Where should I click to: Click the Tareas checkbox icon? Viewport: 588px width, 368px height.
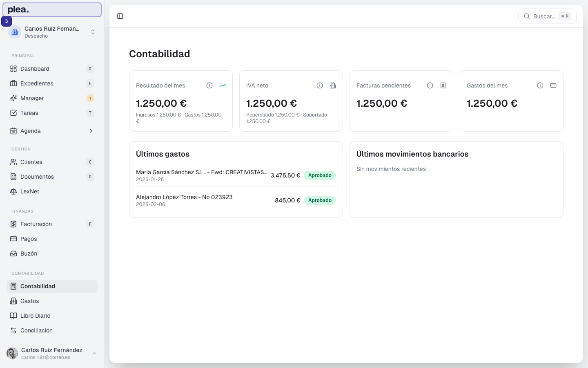(13, 113)
